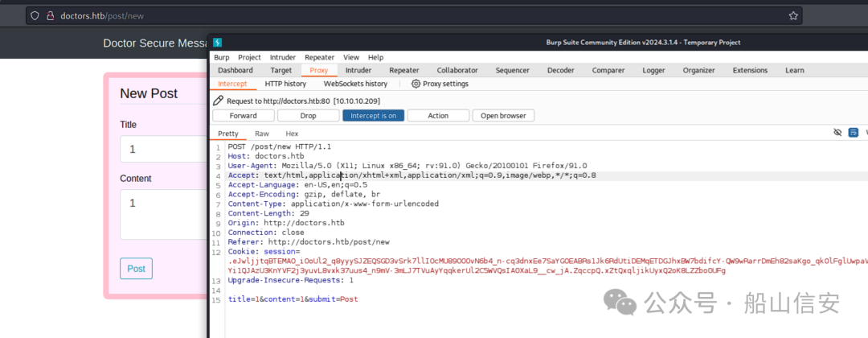868x338 pixels.
Task: Click the Host: doctors.htb header line
Action: [266, 156]
